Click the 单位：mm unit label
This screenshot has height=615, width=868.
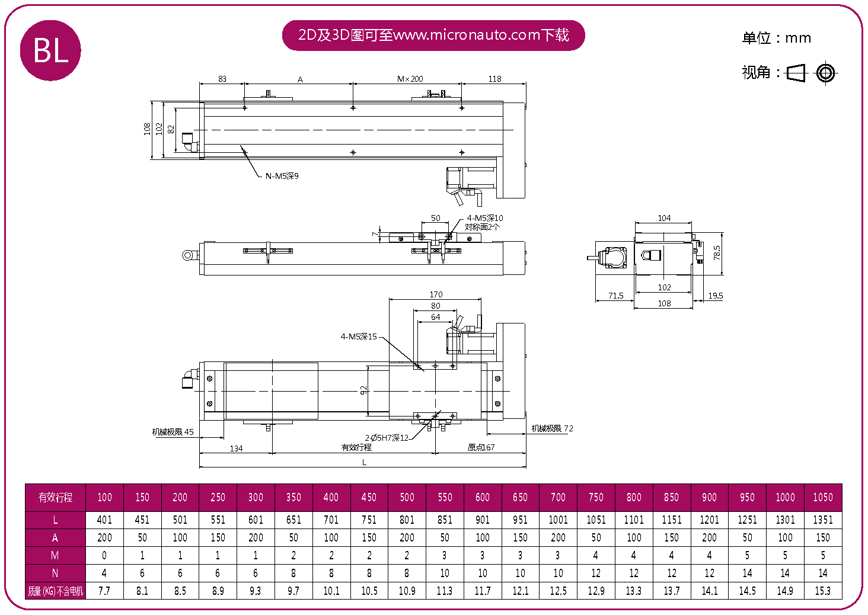pos(776,38)
